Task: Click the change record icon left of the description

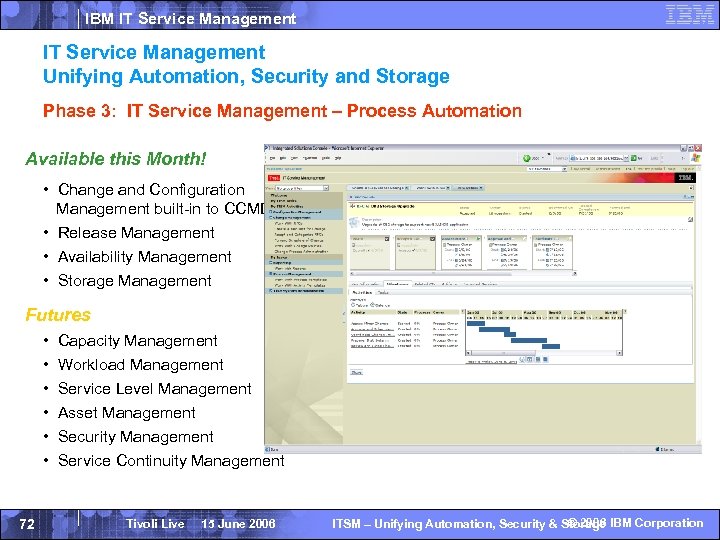Action: 354,223
